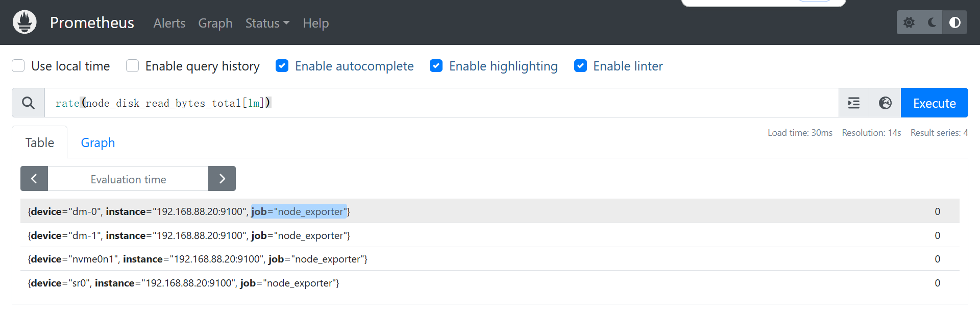The image size is (980, 311).
Task: Enable the query history checkbox
Action: point(133,66)
